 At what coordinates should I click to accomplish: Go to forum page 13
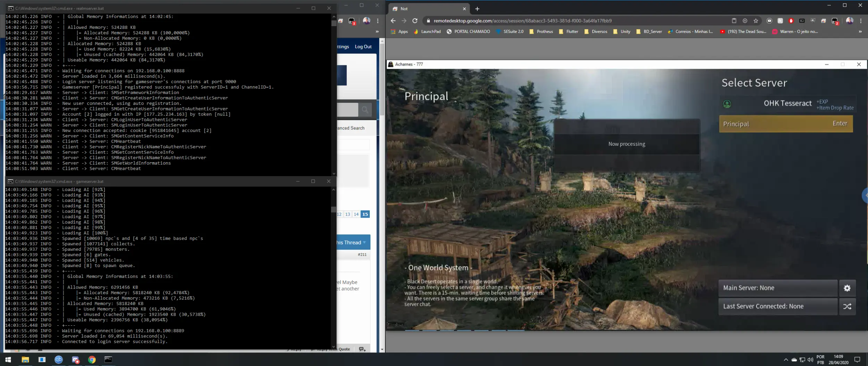click(x=348, y=214)
